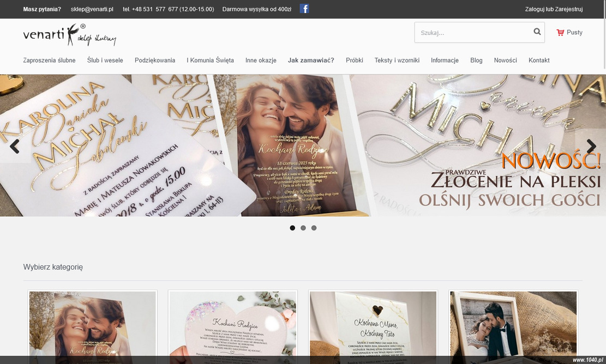Image resolution: width=606 pixels, height=364 pixels.
Task: Select the first carousel dot
Action: (292, 228)
